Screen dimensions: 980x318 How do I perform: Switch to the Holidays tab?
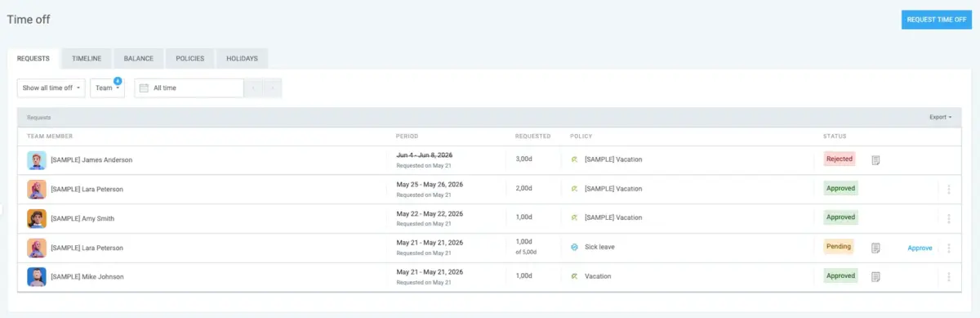coord(243,59)
